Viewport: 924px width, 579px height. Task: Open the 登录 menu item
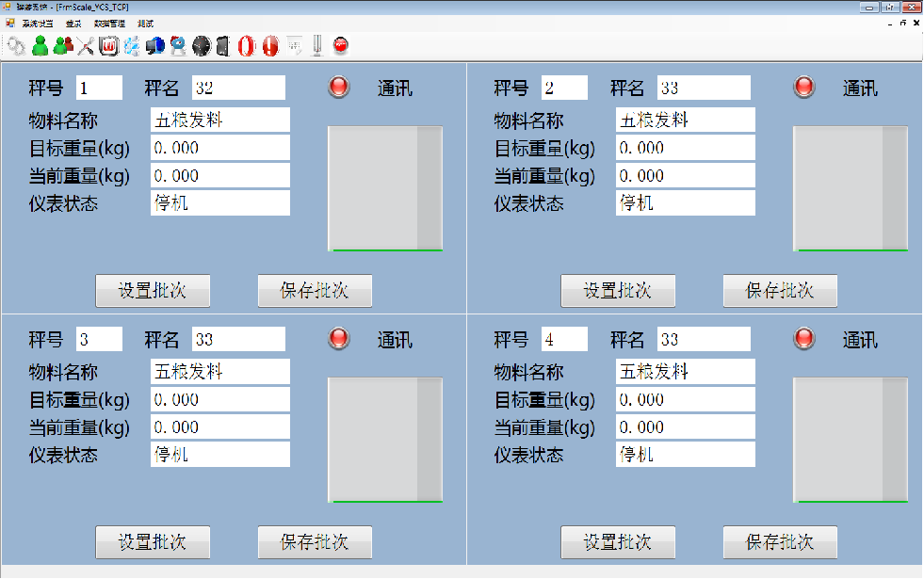point(73,24)
